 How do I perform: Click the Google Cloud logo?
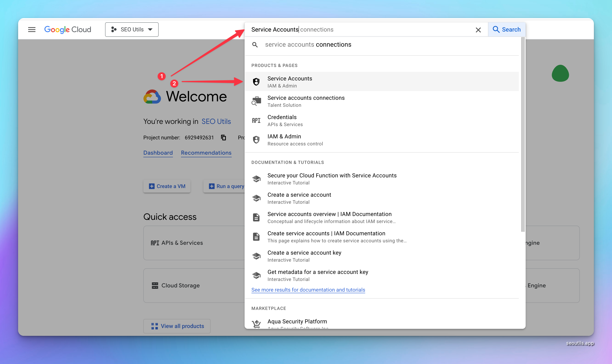(67, 29)
